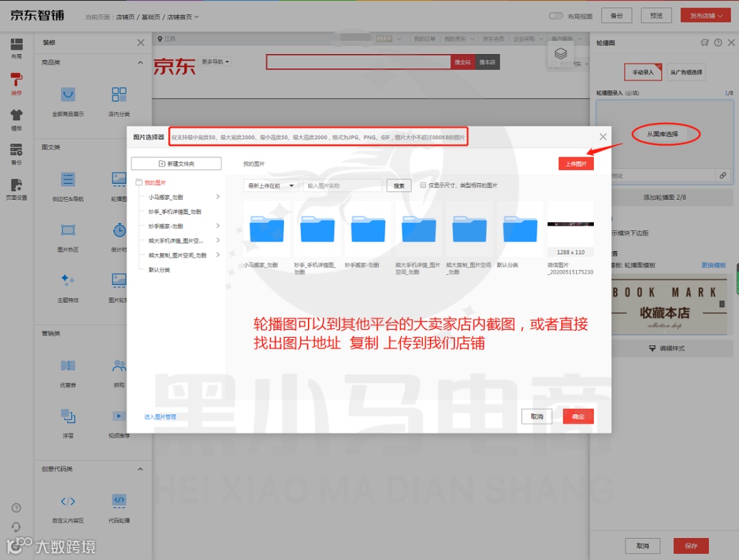Open the 模板 template shirt icon

coord(16,115)
